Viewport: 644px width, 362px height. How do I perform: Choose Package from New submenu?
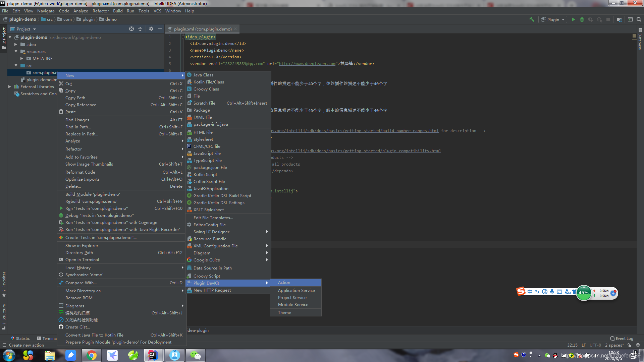click(x=228, y=110)
